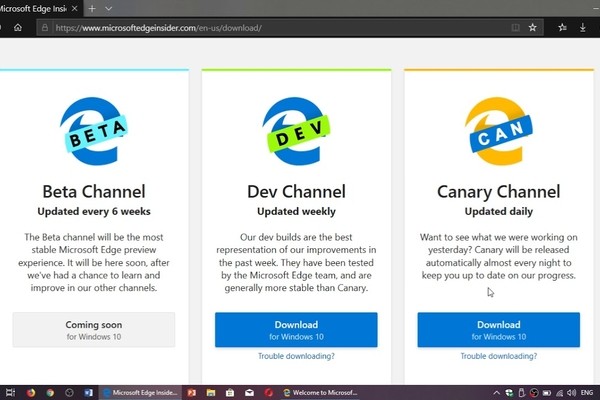Viewport: 600px width, 400px height.
Task: Click the 'Updated every 6 weeks' text
Action: tap(94, 212)
